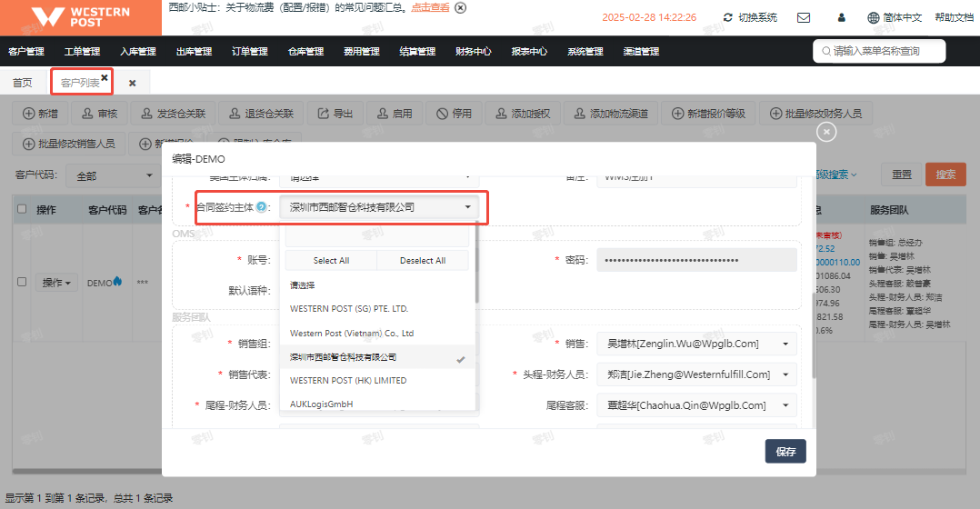Open the 合同签约主体 dropdown

(x=379, y=207)
